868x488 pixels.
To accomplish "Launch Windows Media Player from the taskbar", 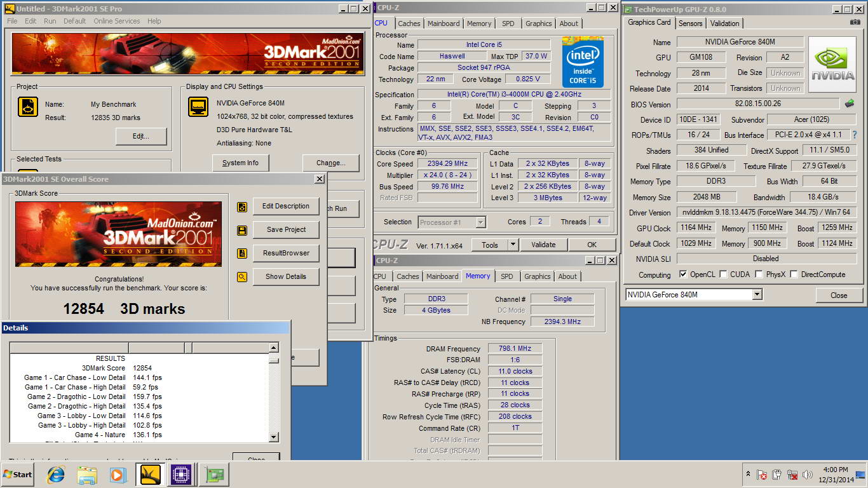I will [118, 475].
